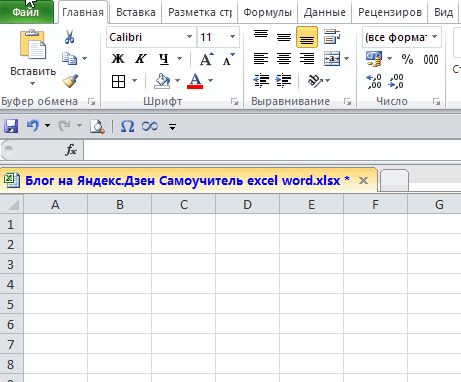Open Print Preview magnifier icon
Image resolution: width=461 pixels, height=382 pixels.
pos(97,126)
